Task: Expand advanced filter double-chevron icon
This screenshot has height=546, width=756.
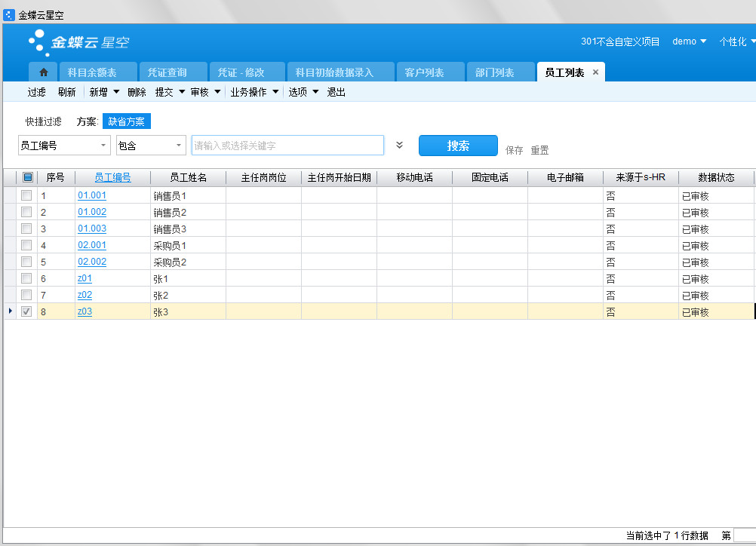Action: [x=400, y=146]
